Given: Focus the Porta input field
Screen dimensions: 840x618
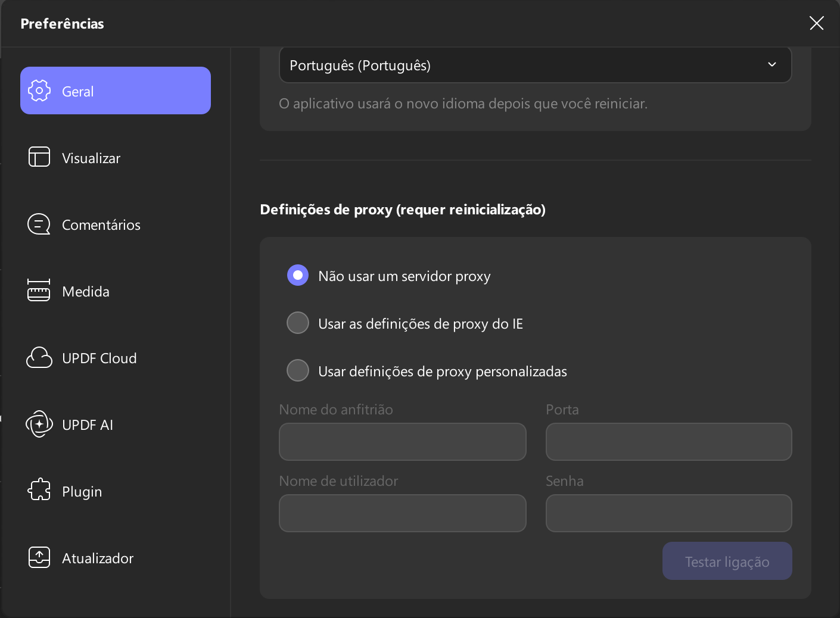Looking at the screenshot, I should [x=668, y=442].
